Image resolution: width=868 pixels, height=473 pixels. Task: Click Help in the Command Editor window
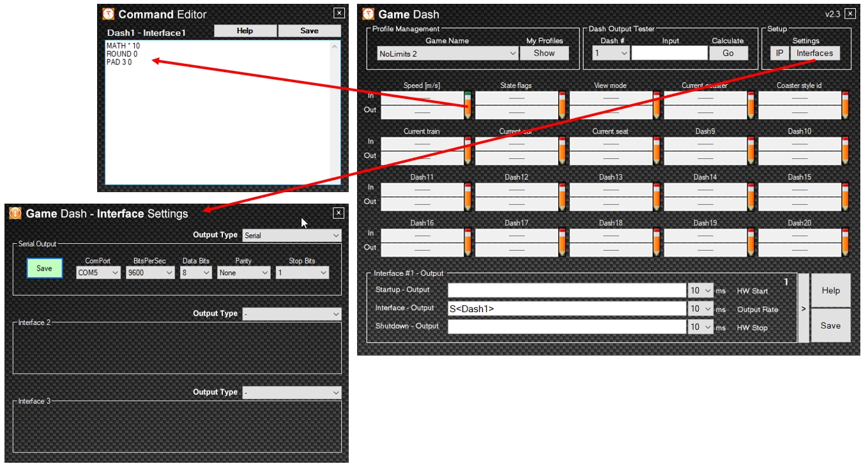[x=245, y=31]
